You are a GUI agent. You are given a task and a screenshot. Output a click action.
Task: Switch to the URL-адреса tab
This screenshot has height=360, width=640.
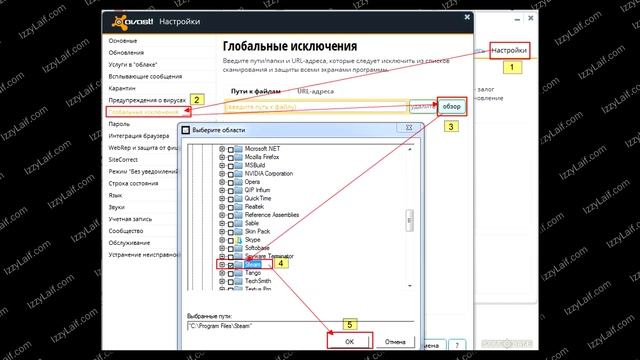(x=316, y=91)
